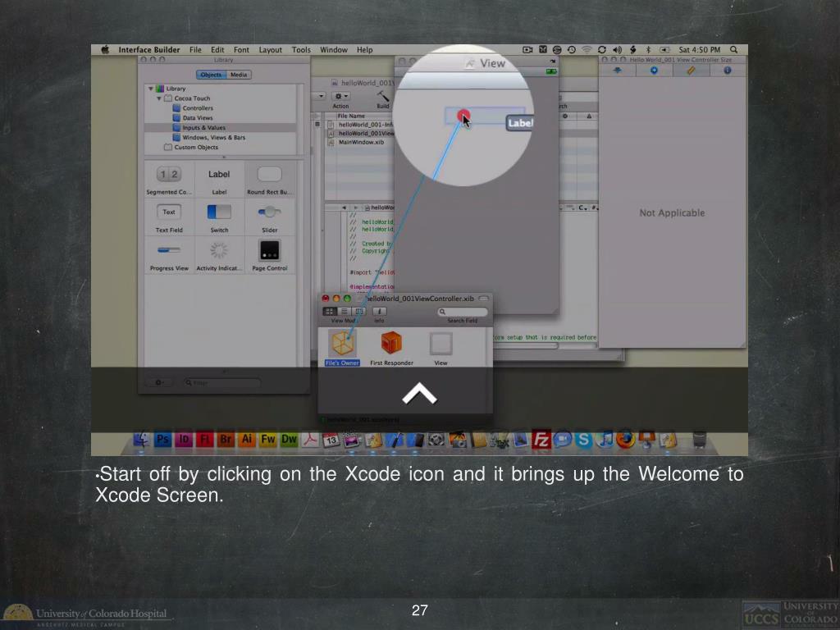The image size is (840, 630).
Task: Pick the Activity Indicator object
Action: 219,256
